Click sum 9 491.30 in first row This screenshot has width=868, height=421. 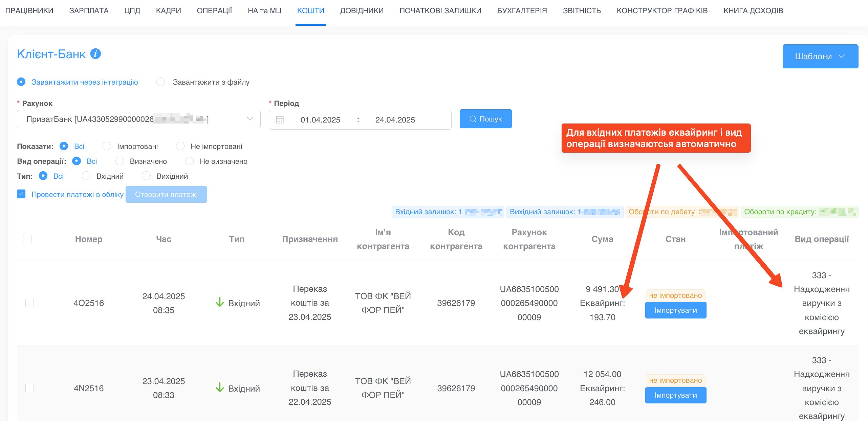pyautogui.click(x=602, y=289)
